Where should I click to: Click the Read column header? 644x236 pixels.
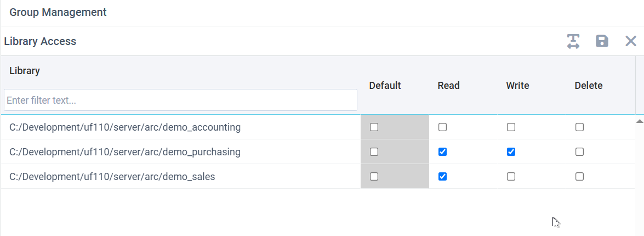448,86
